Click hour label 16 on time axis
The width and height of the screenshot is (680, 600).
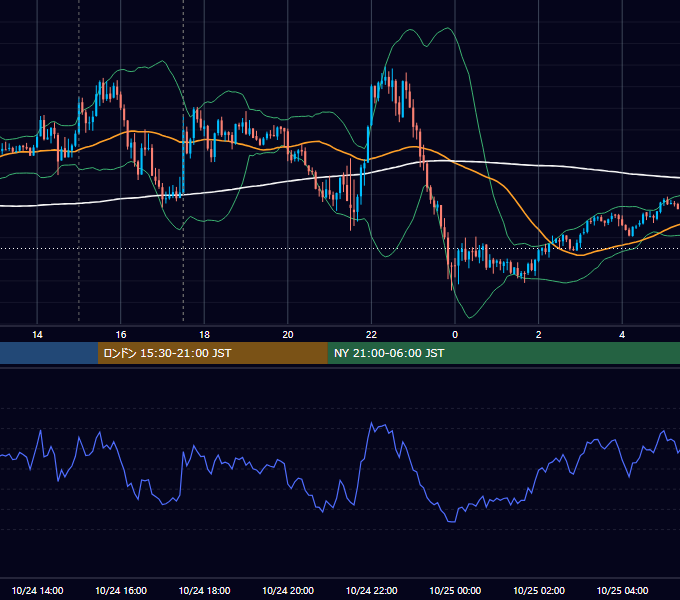(121, 335)
